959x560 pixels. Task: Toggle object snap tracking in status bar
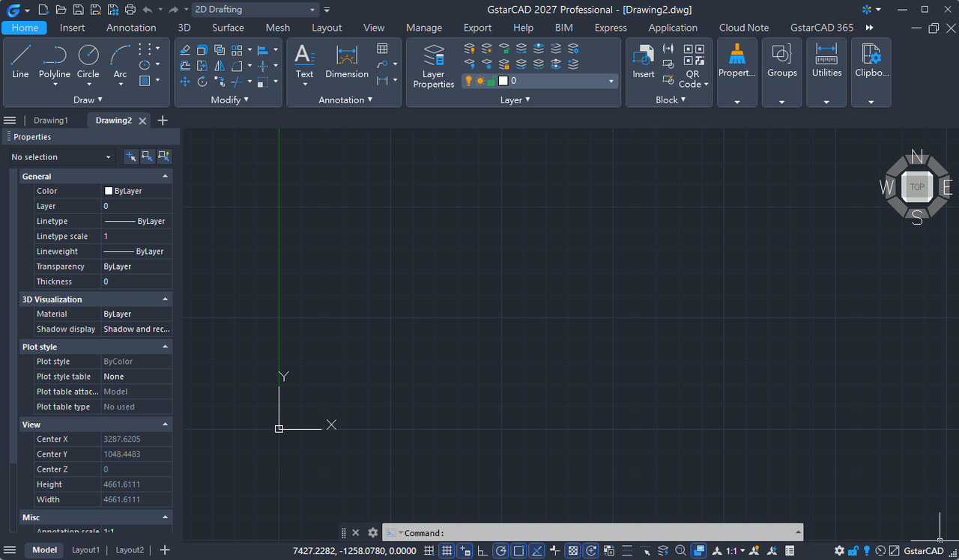pyautogui.click(x=537, y=551)
